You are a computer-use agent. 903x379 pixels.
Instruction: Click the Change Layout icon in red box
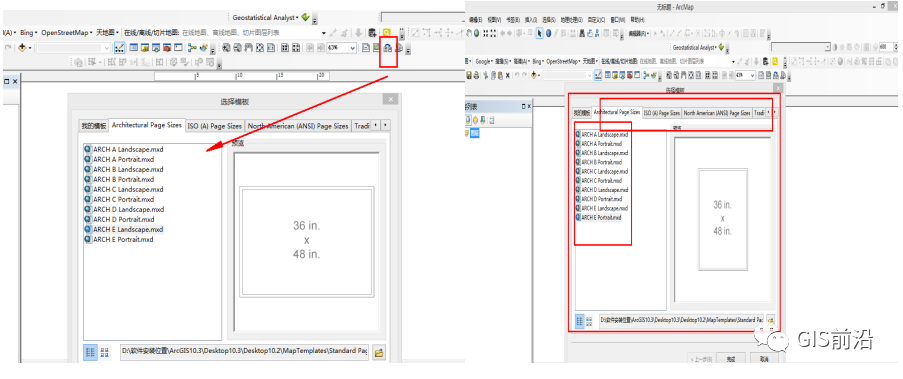click(388, 48)
